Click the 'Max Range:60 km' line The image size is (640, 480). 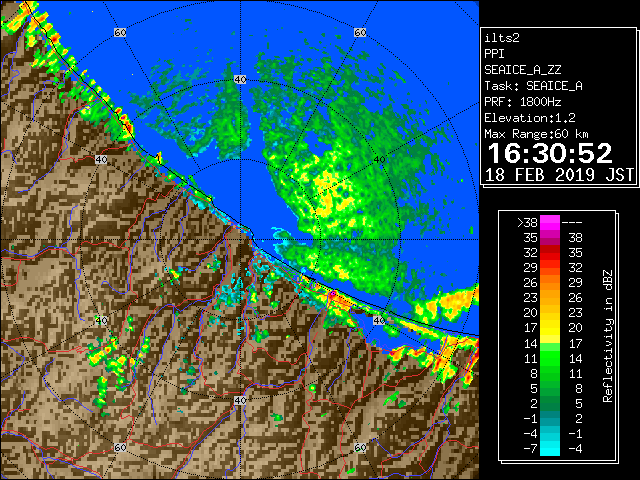[x=536, y=134]
